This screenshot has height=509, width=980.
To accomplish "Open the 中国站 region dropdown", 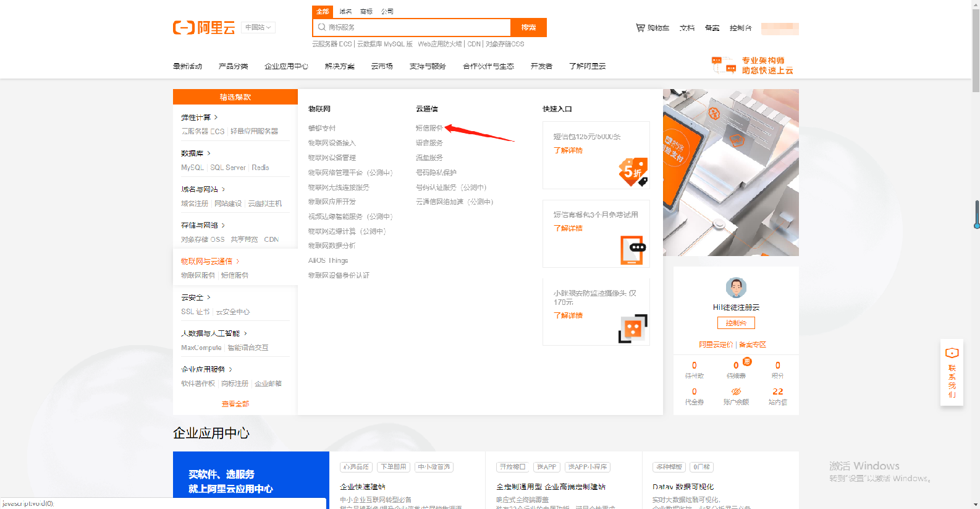I will tap(258, 27).
